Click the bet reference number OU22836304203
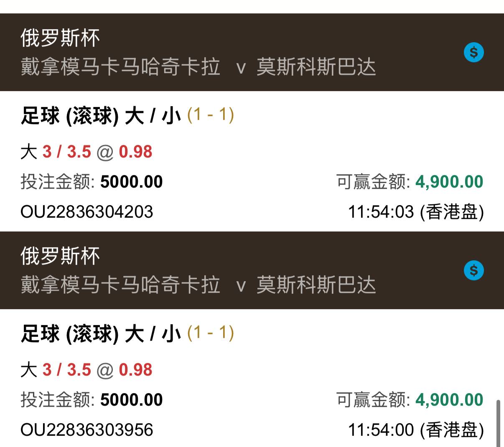The image size is (504, 447). coord(87,212)
